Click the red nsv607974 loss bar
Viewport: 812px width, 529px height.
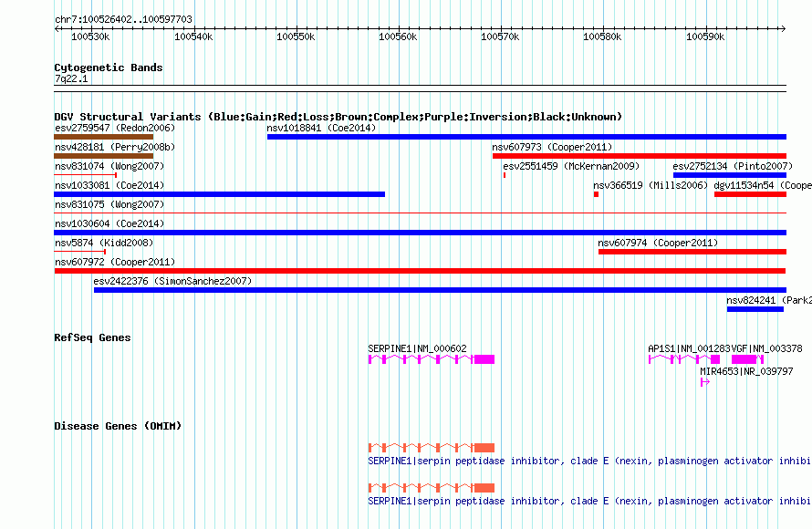click(x=692, y=252)
